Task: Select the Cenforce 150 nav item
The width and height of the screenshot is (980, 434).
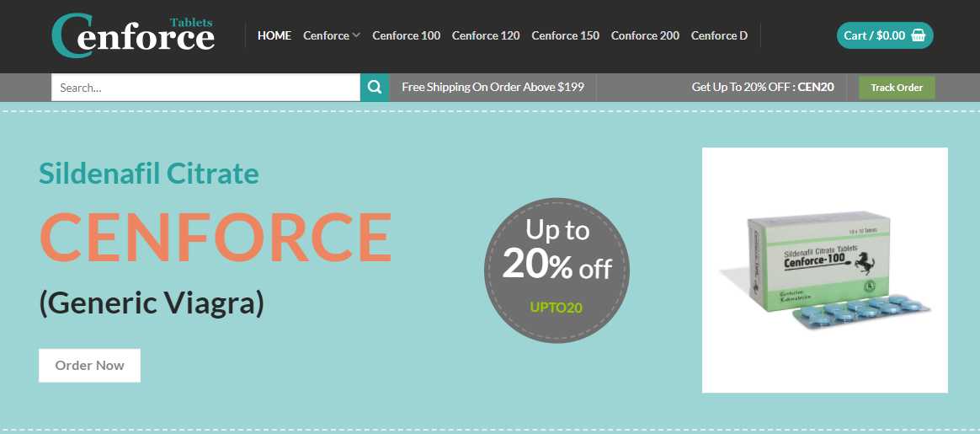Action: 565,35
